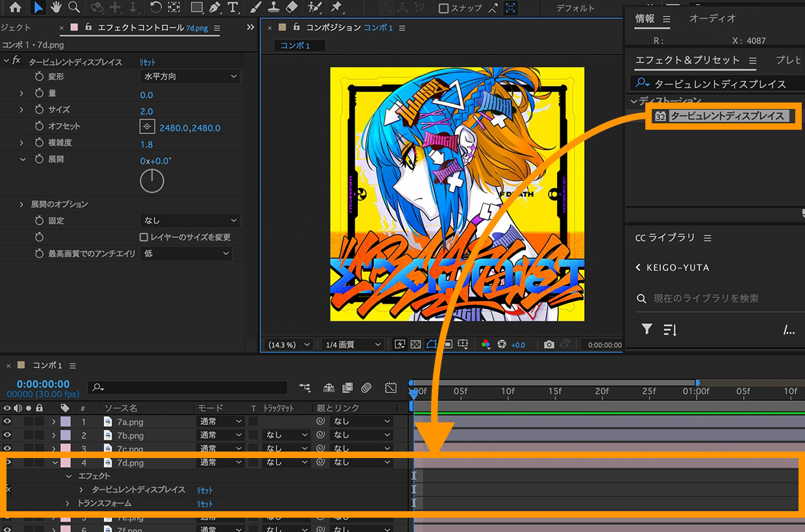
Task: Check レイヤーのサイズを変更 option
Action: (144, 237)
